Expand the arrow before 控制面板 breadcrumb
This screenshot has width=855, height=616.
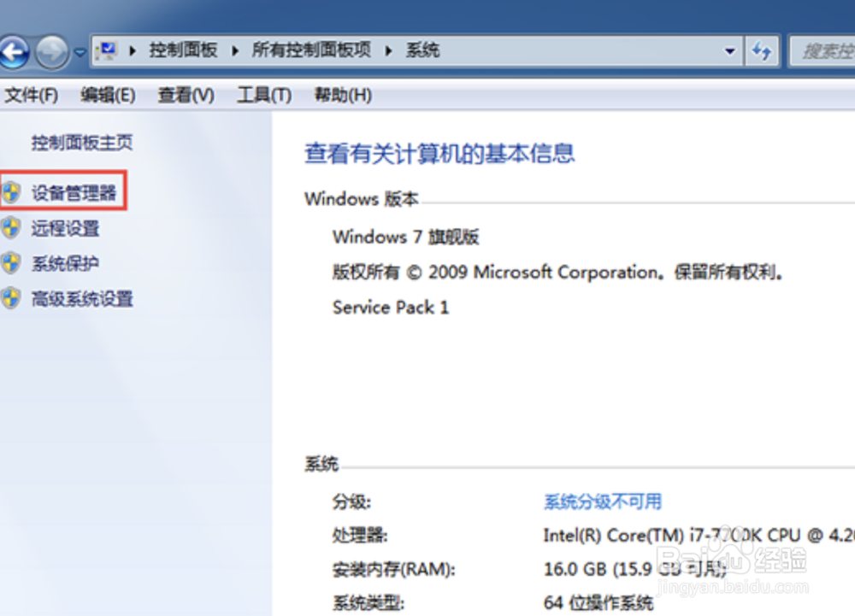coord(133,51)
